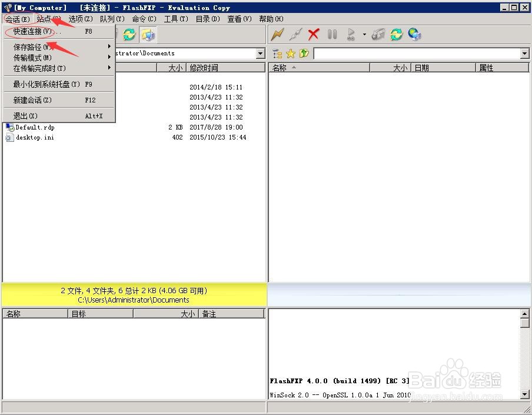Open dropdown arrow next to the play icon
The image size is (532, 415).
pos(364,34)
